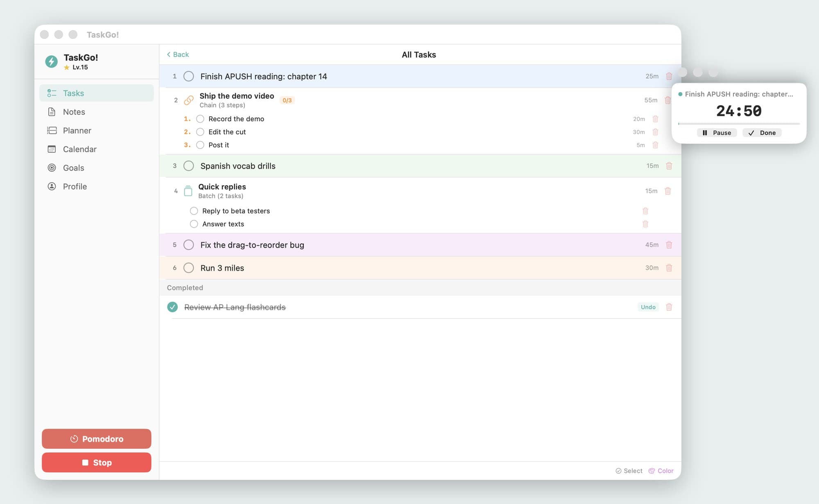Screen dimensions: 819x504
Task: Delete the Finish APUSH reading task via trash icon
Action: click(669, 76)
